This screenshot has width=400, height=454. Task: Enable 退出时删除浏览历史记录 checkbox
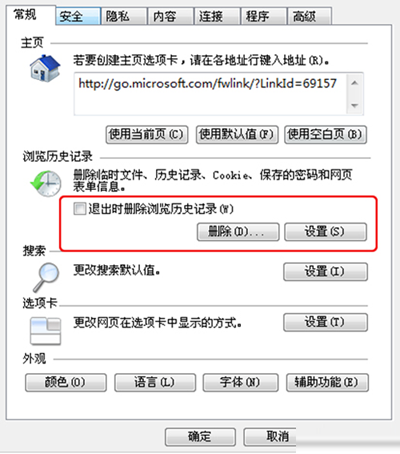(x=80, y=209)
